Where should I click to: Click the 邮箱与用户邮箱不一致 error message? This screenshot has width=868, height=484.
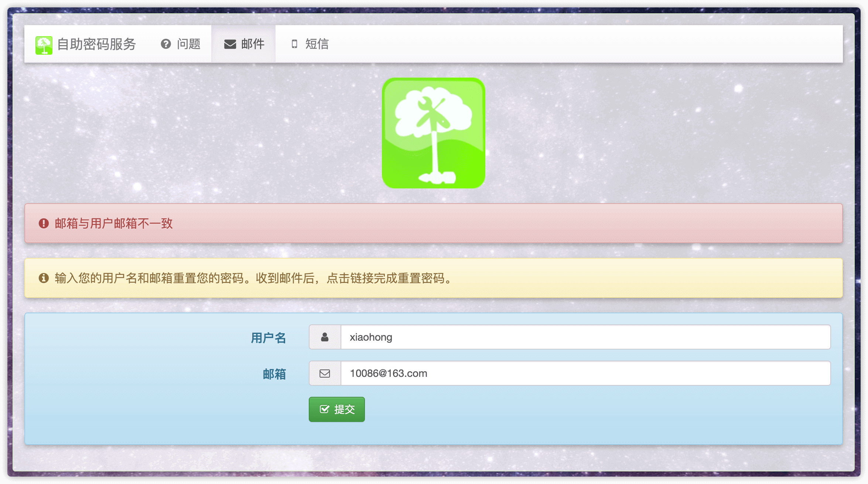[x=114, y=223]
